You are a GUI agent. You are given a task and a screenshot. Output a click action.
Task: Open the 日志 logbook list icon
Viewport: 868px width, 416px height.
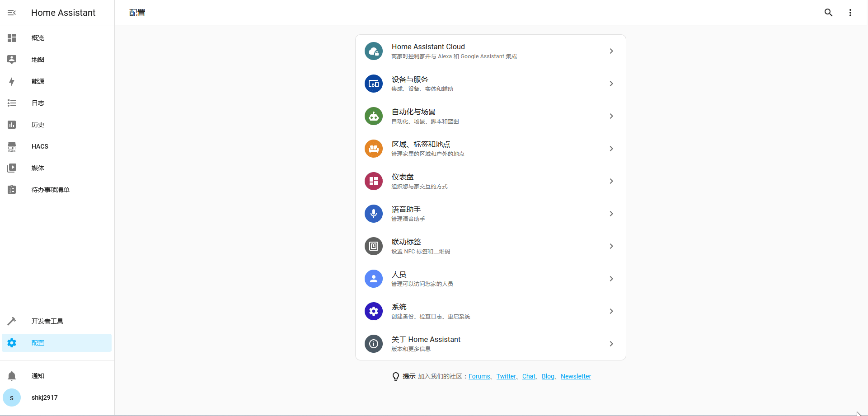12,103
